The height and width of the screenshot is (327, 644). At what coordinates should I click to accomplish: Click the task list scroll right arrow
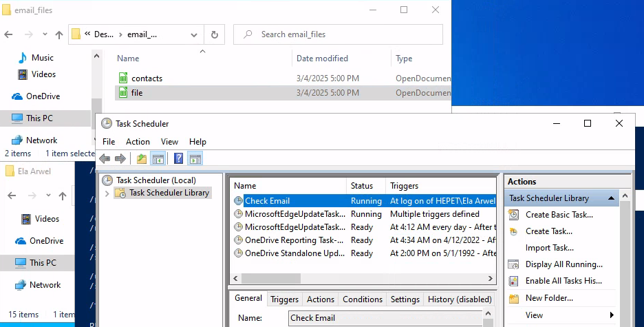(491, 279)
